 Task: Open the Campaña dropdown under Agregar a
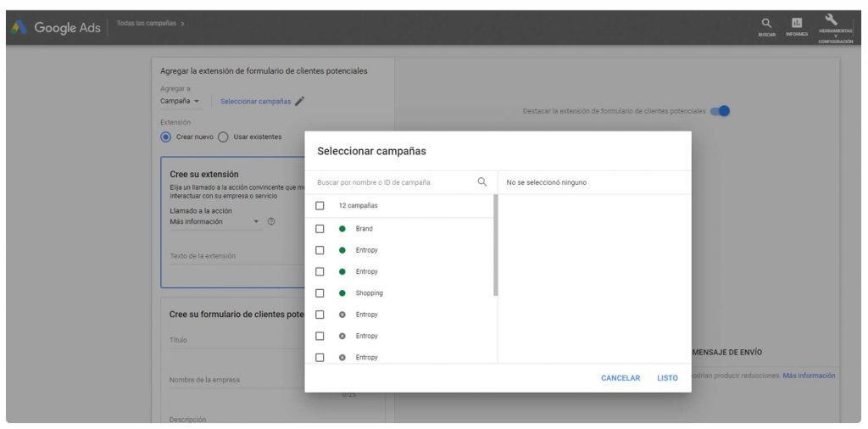tap(181, 101)
